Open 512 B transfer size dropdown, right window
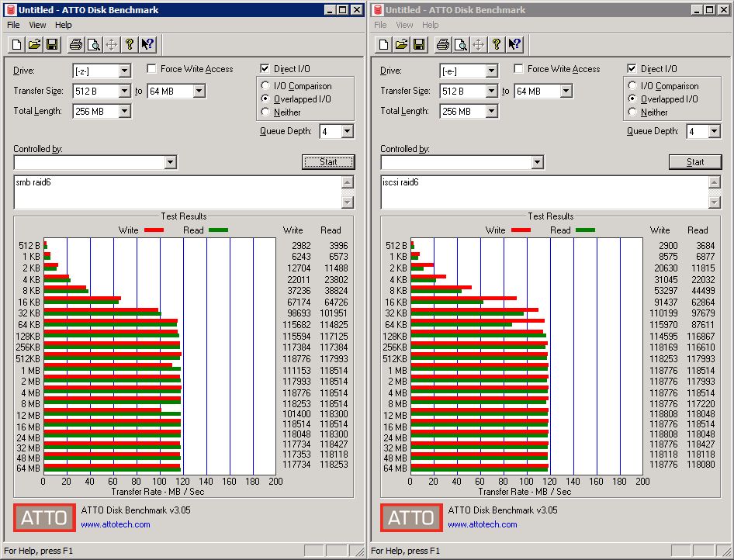Screen dimensions: 734x560 coord(491,92)
